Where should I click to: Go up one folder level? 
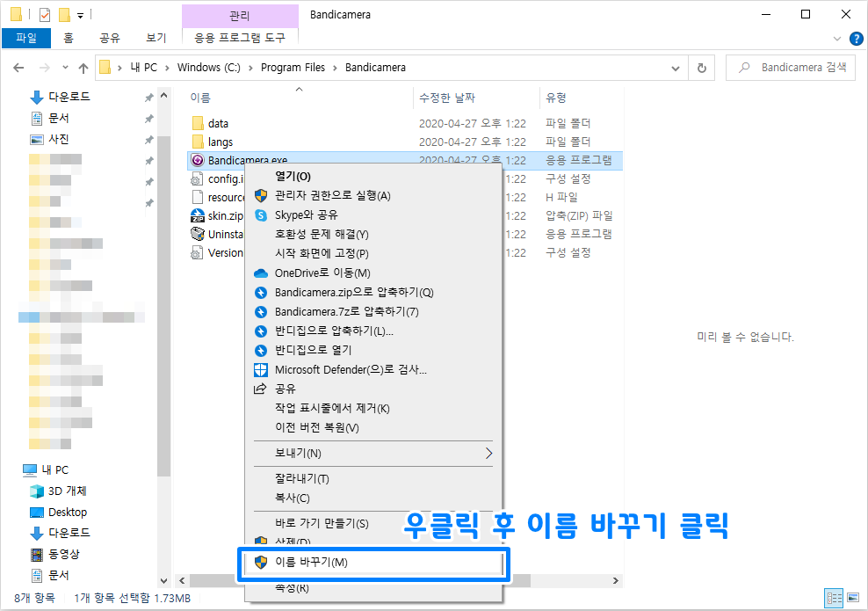click(x=83, y=68)
